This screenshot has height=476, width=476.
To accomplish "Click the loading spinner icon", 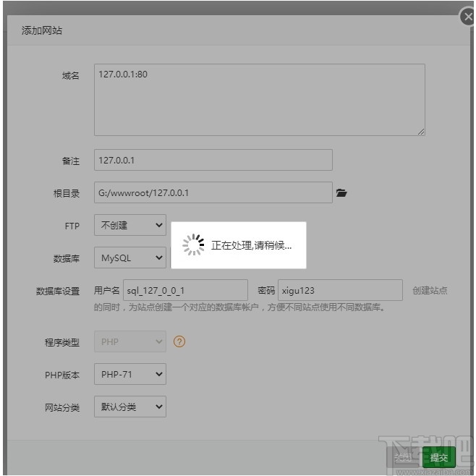I will (x=193, y=245).
